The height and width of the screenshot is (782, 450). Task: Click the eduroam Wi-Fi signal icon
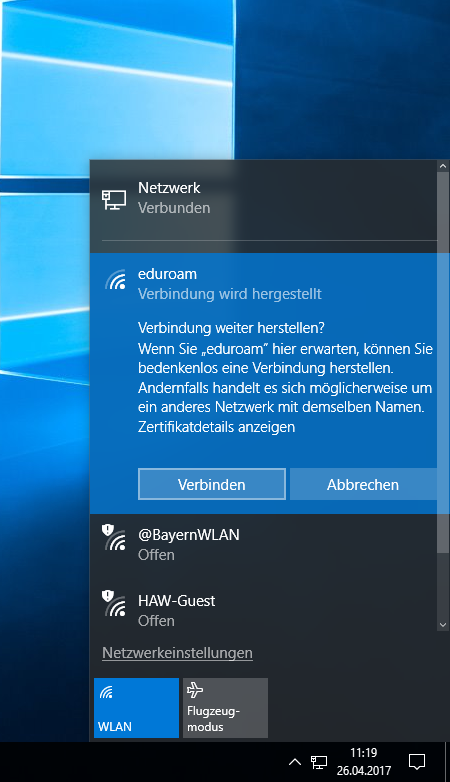point(116,280)
